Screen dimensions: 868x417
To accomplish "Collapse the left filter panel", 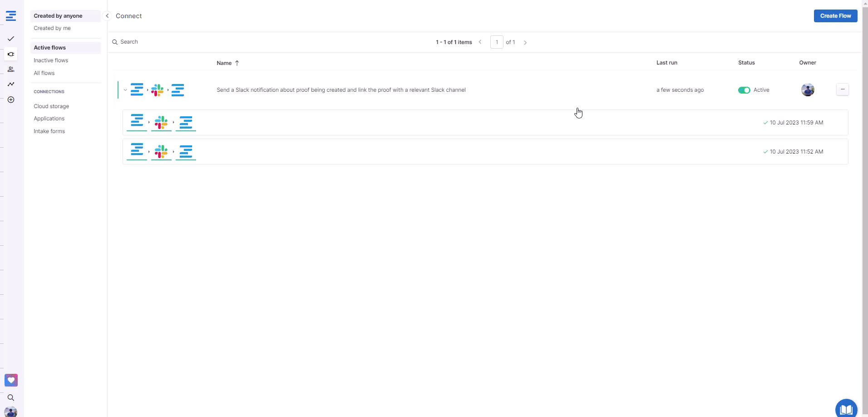I will click(107, 16).
